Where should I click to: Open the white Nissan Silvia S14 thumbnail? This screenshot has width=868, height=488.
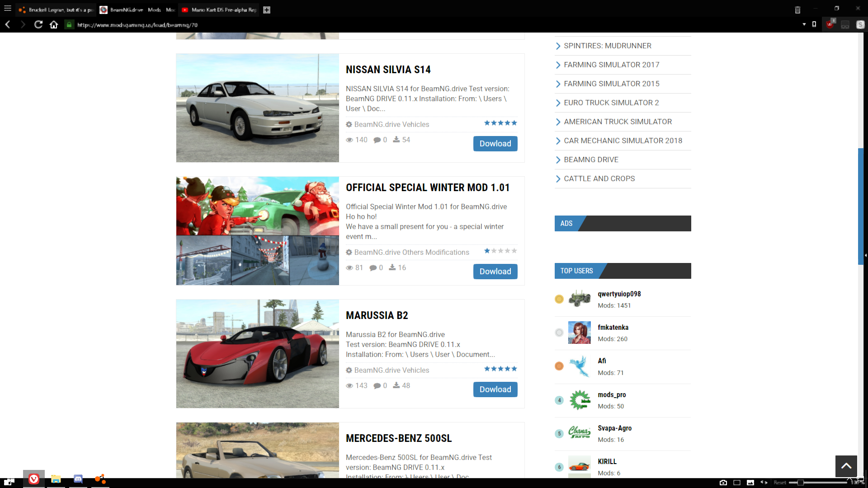pyautogui.click(x=257, y=108)
